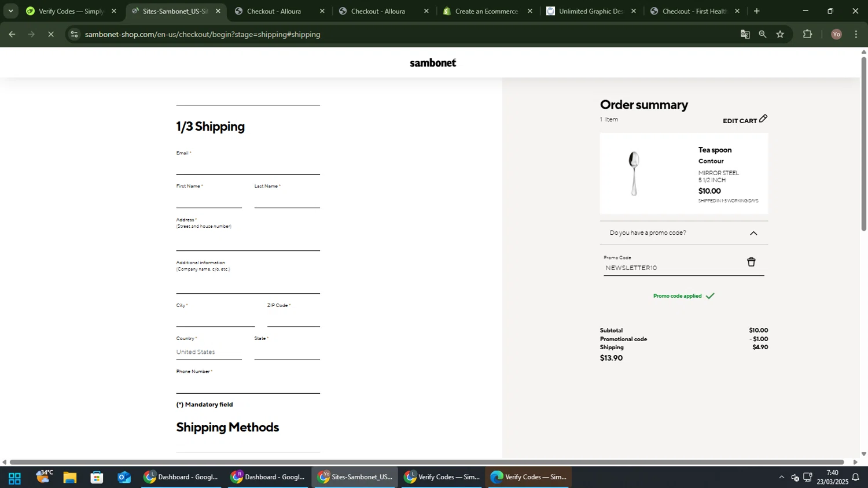Click 'Do you have a promo code?' text
This screenshot has height=488, width=868.
pyautogui.click(x=648, y=233)
